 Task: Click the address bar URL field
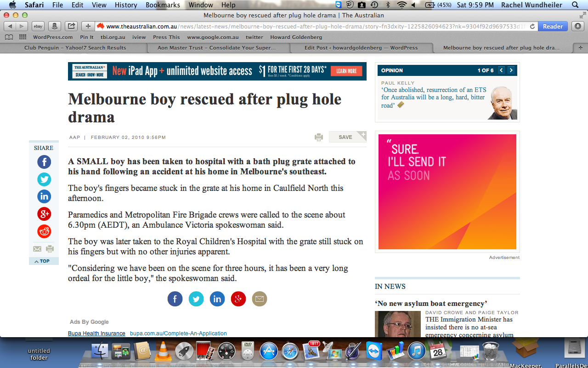[x=312, y=26]
